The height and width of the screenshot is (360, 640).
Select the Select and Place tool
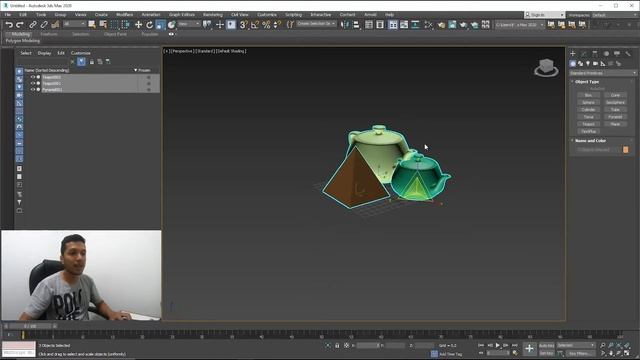click(171, 25)
